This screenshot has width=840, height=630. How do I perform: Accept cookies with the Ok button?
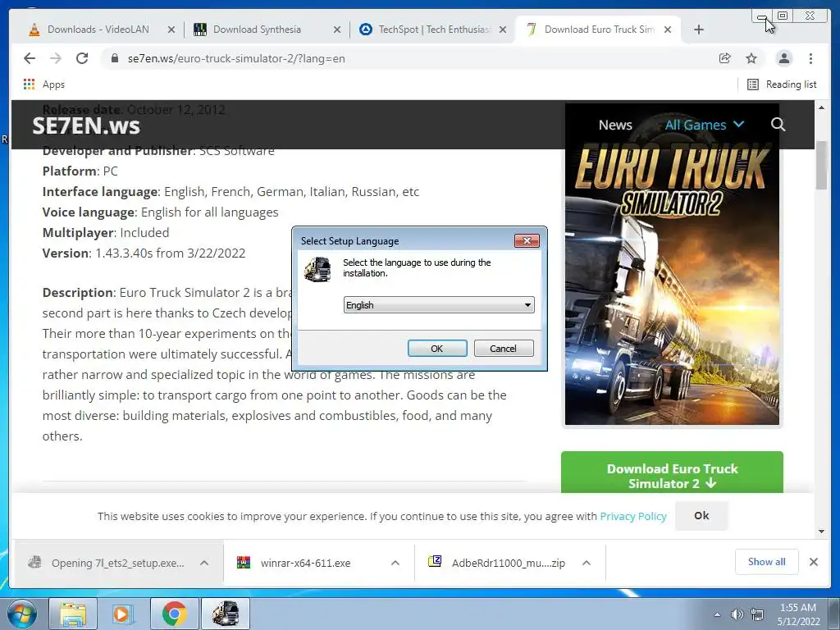(701, 515)
